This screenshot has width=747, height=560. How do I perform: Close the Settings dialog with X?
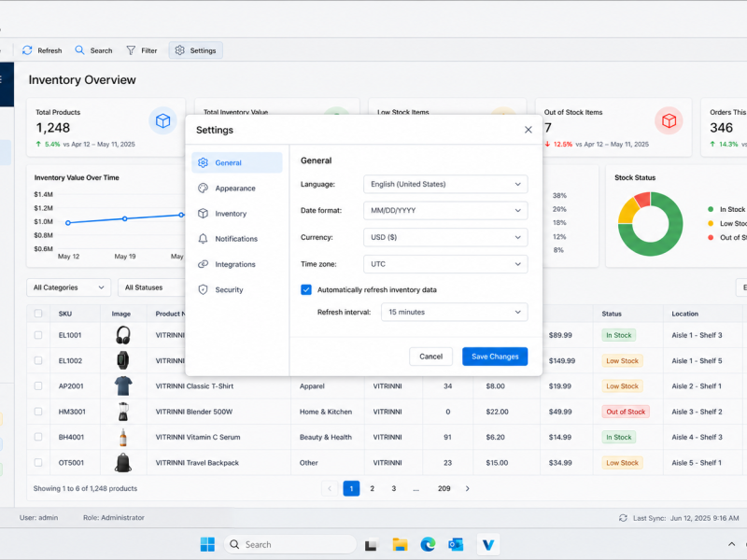[x=528, y=130]
